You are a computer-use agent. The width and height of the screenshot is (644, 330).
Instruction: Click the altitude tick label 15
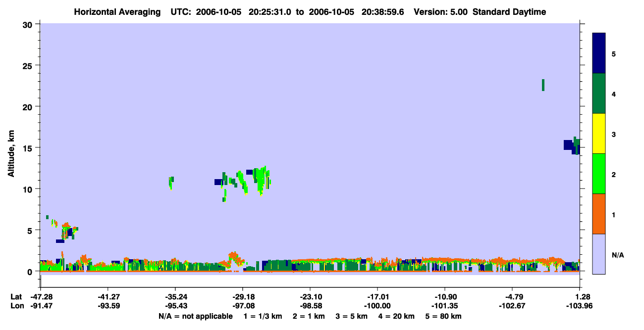click(29, 147)
